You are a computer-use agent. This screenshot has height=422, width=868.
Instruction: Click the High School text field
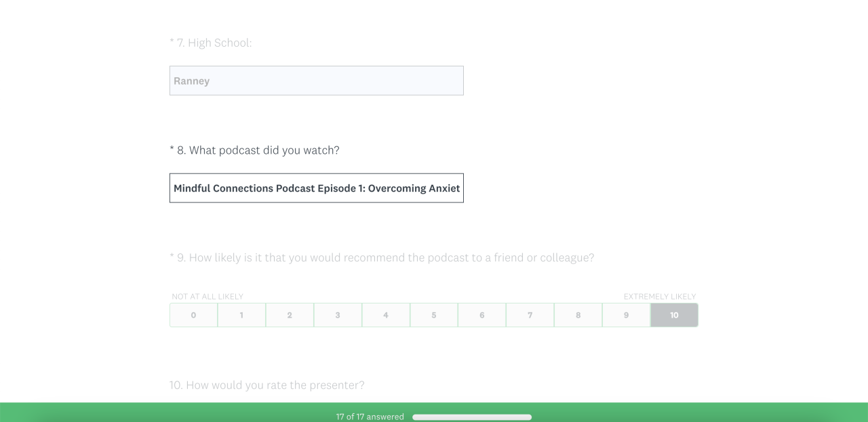[316, 81]
